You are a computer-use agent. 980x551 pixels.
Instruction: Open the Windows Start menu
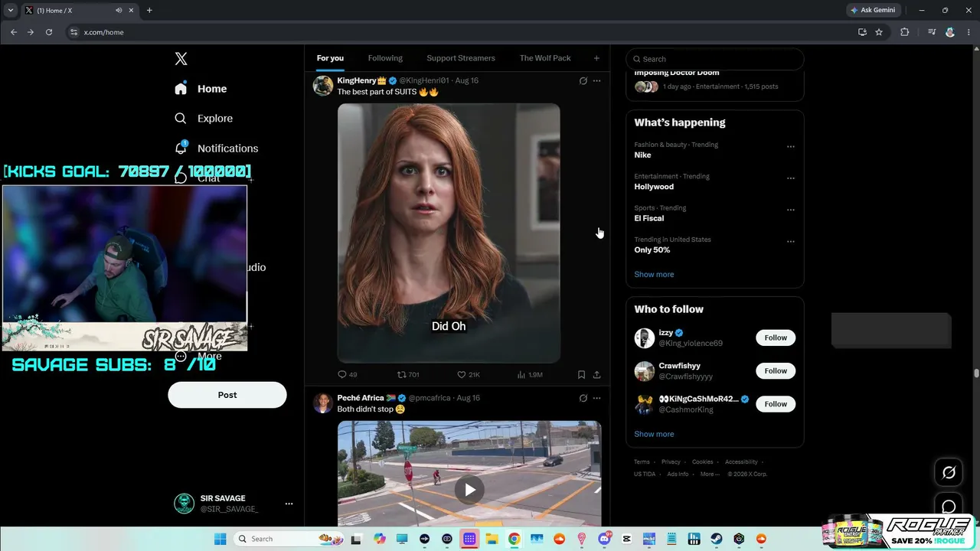click(220, 539)
